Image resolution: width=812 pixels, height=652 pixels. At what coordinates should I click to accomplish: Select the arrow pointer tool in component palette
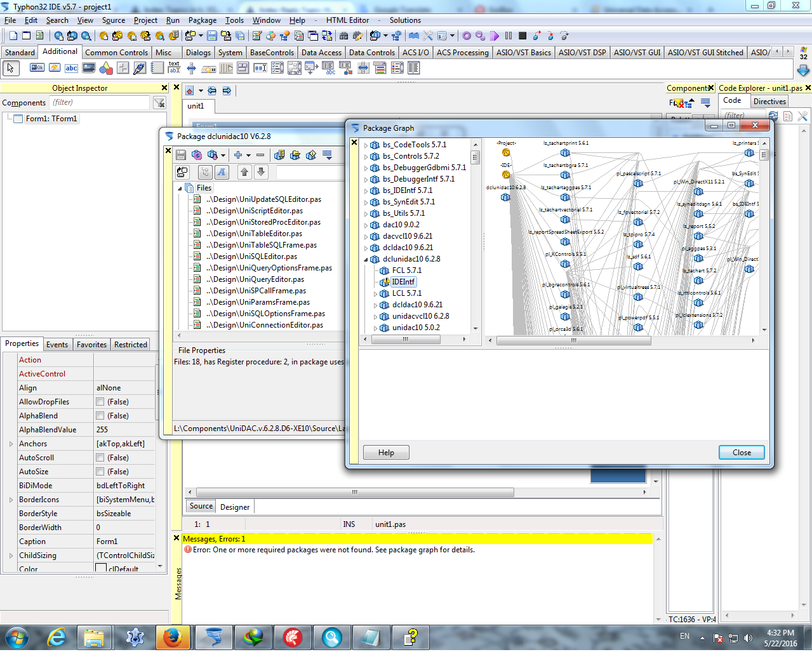point(11,68)
